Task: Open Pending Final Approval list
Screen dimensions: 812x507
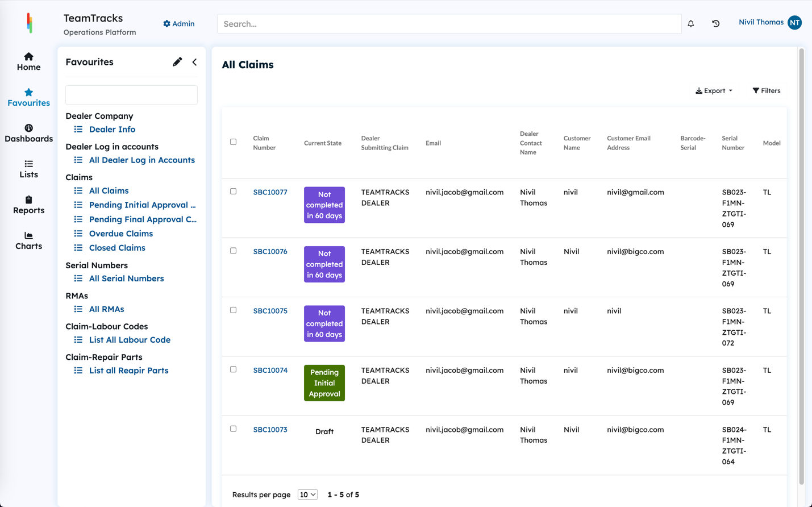Action: tap(143, 219)
